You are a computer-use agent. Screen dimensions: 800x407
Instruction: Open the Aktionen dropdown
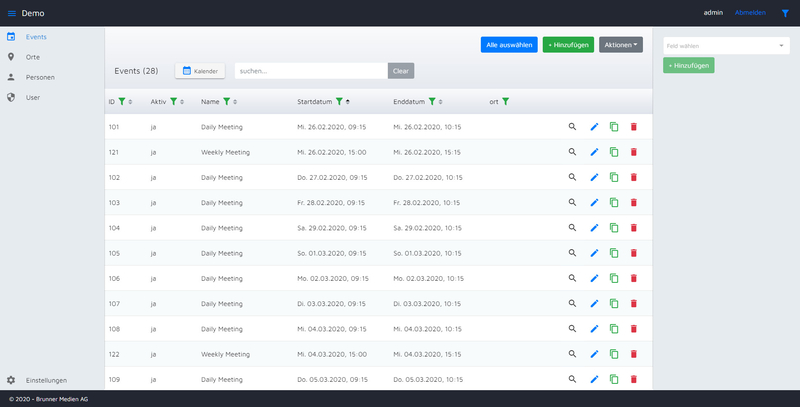coord(620,45)
